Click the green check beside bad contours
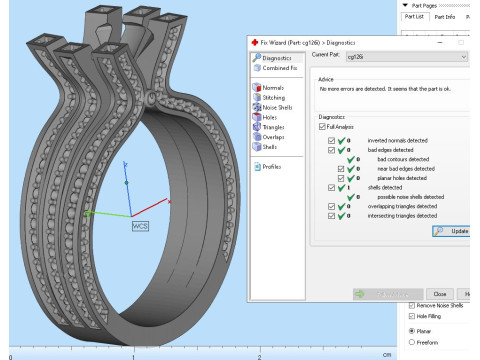 [x=351, y=160]
